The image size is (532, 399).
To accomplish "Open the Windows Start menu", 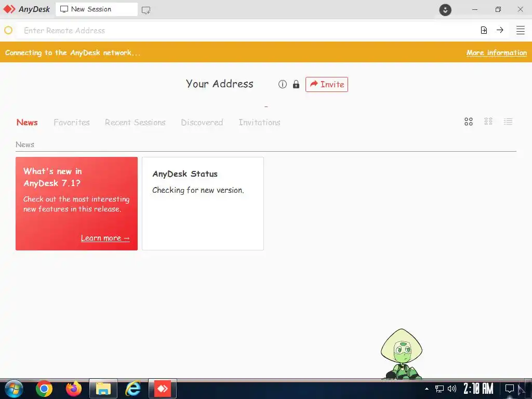I will [14, 389].
